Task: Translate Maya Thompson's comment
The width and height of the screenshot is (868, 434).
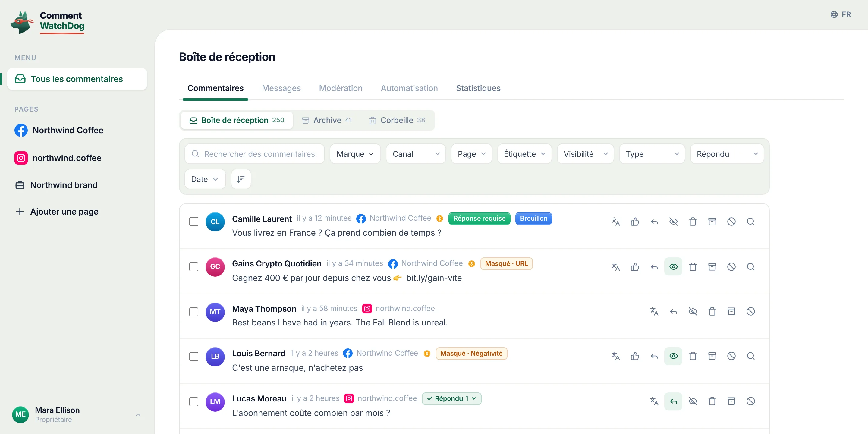Action: 654,311
